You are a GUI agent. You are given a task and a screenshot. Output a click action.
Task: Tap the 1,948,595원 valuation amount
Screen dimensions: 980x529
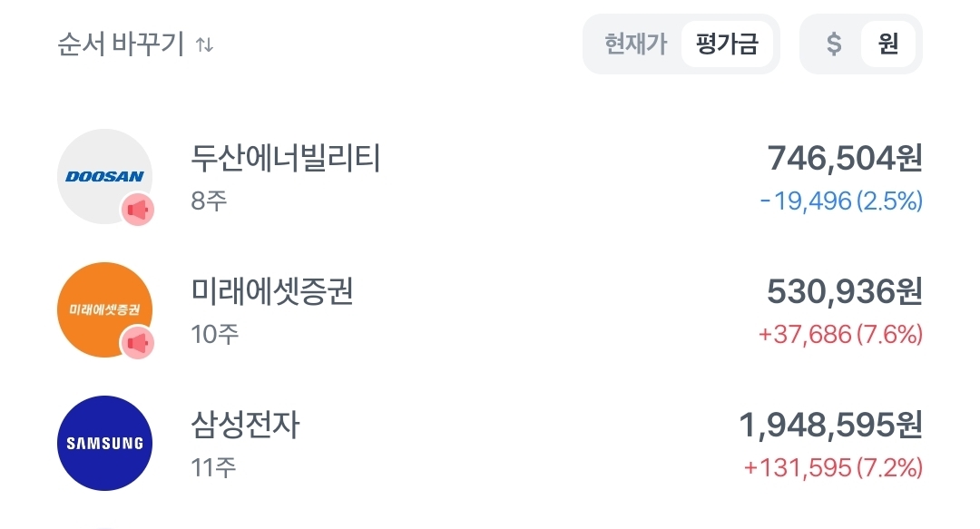click(830, 425)
